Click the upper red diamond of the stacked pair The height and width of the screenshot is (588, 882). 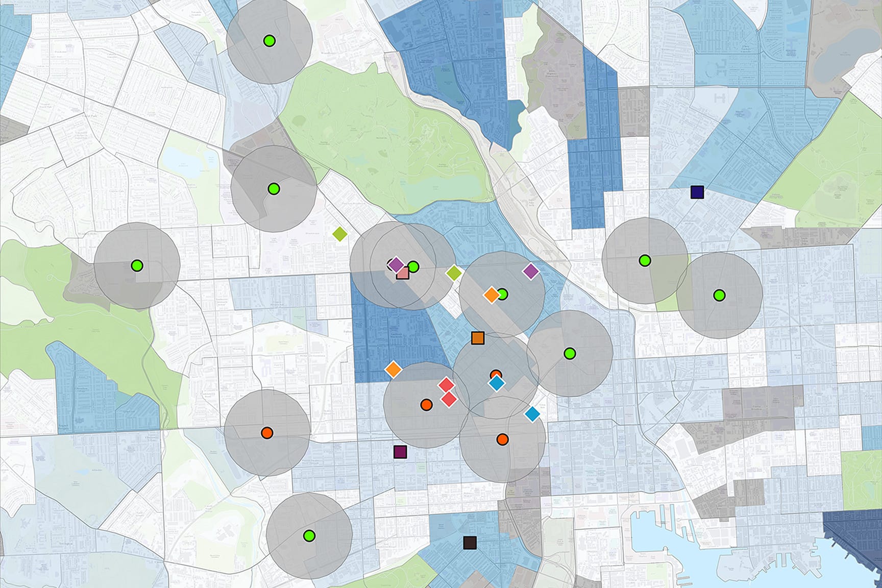tap(446, 384)
